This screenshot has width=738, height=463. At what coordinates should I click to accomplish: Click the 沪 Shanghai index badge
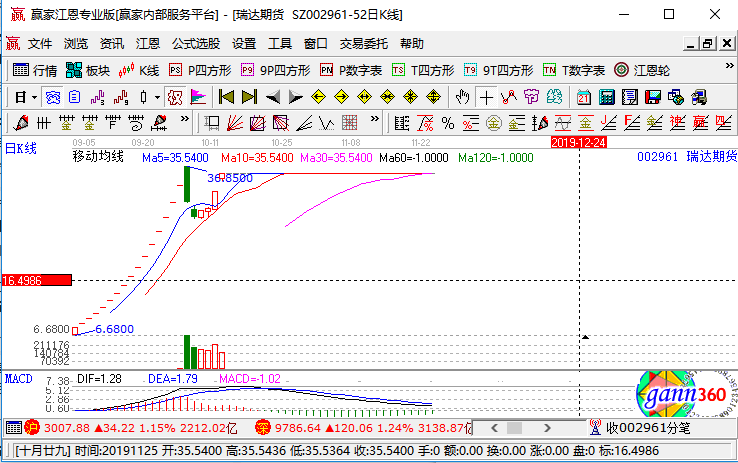32,427
